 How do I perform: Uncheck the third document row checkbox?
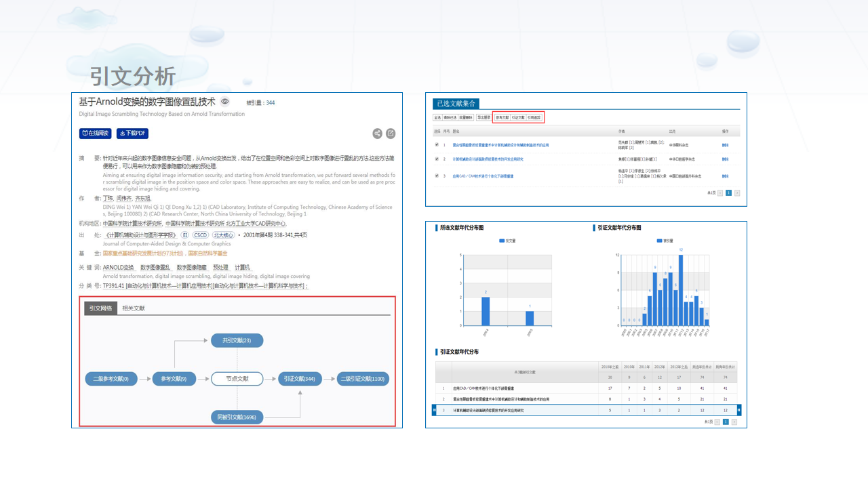pyautogui.click(x=437, y=176)
